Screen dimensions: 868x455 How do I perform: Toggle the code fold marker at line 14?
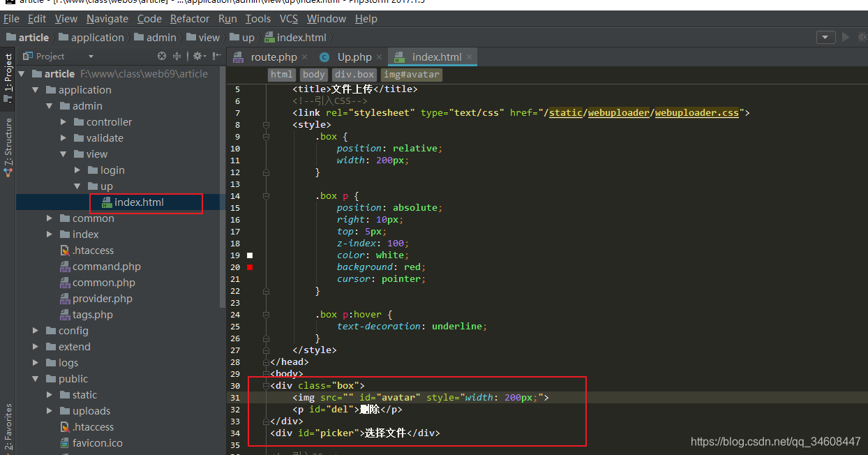point(266,196)
